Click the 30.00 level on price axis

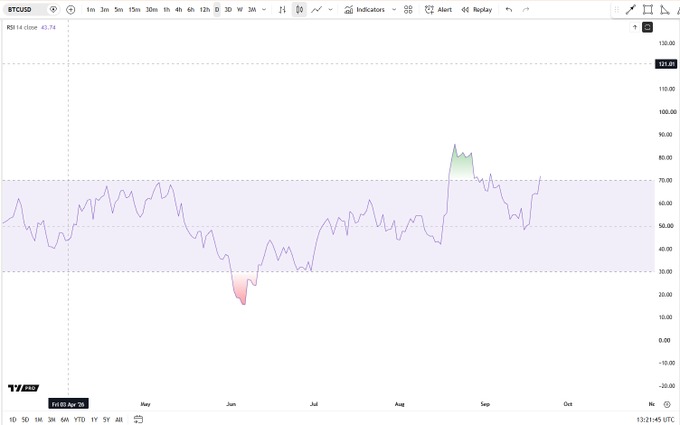click(x=665, y=271)
